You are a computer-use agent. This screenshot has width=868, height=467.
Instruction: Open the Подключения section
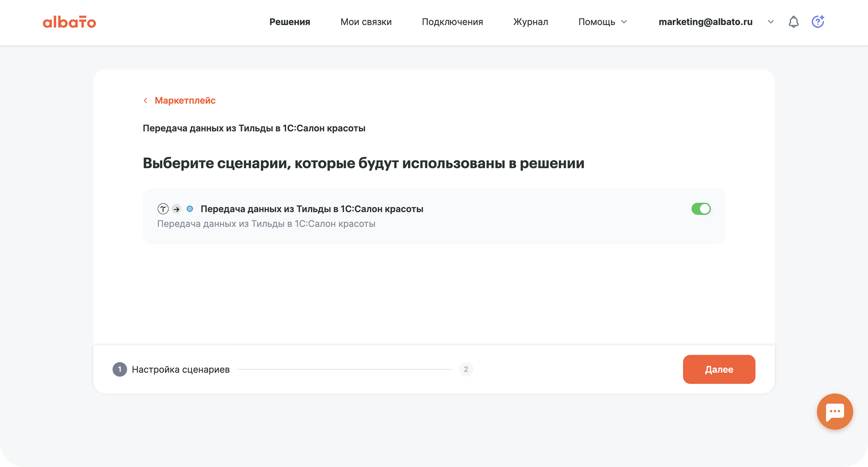(452, 22)
